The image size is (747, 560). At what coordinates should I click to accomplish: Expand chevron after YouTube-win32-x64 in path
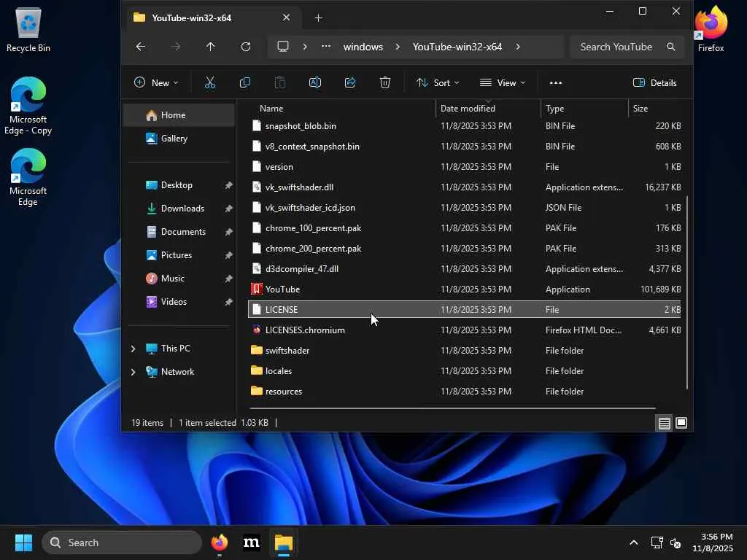point(518,47)
